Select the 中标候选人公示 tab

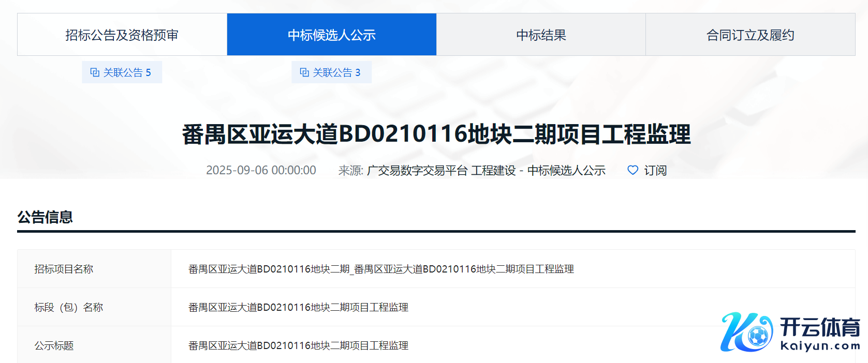(x=331, y=35)
